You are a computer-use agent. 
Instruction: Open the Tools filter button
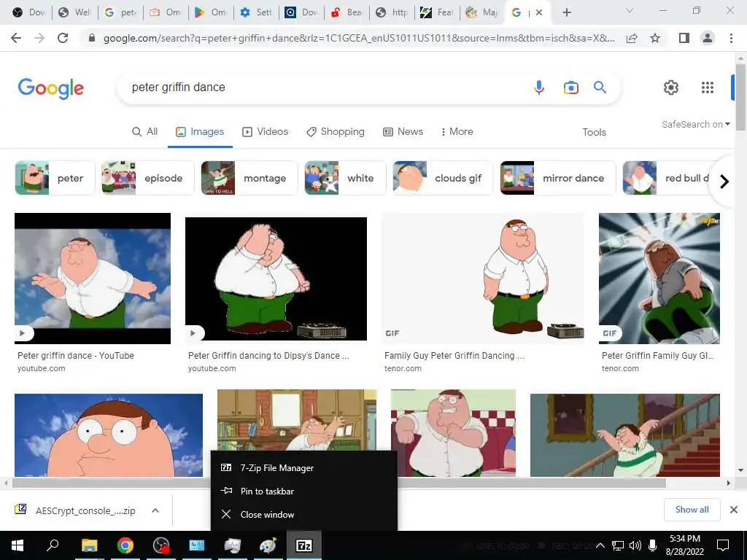[x=594, y=133]
